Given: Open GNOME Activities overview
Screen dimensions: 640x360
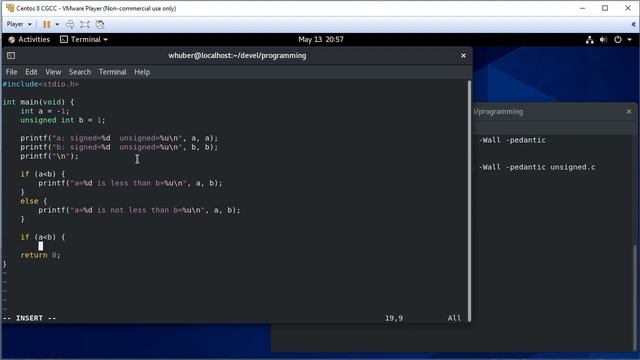Looking at the screenshot, I should pyautogui.click(x=29, y=40).
